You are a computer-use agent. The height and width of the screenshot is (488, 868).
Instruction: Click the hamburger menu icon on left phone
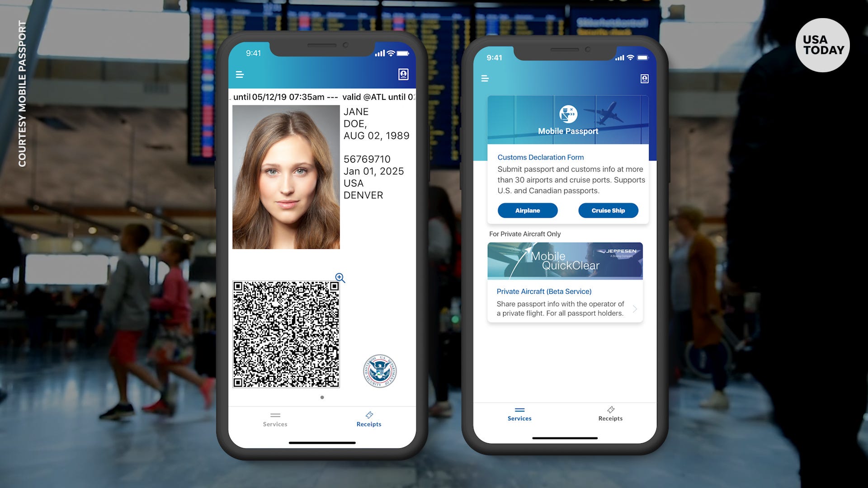pos(240,75)
